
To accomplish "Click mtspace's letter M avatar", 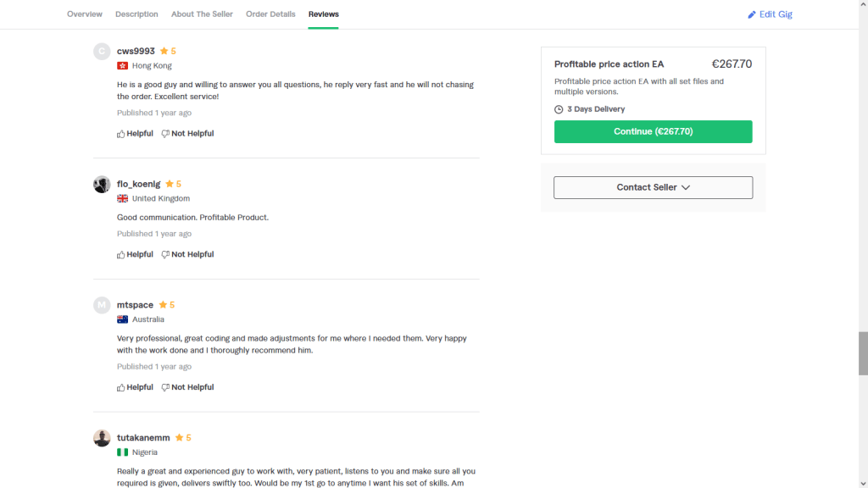I will (102, 305).
